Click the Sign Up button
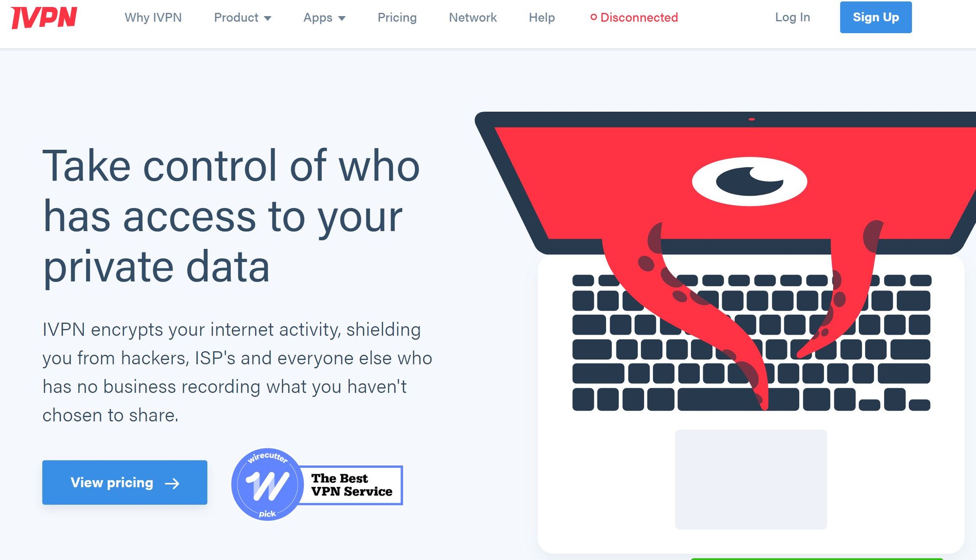 (875, 18)
